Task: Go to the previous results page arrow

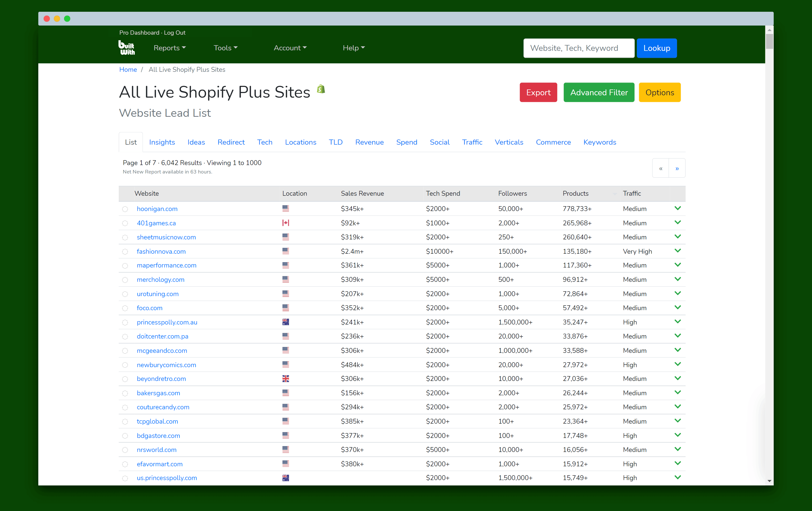Action: pos(661,168)
